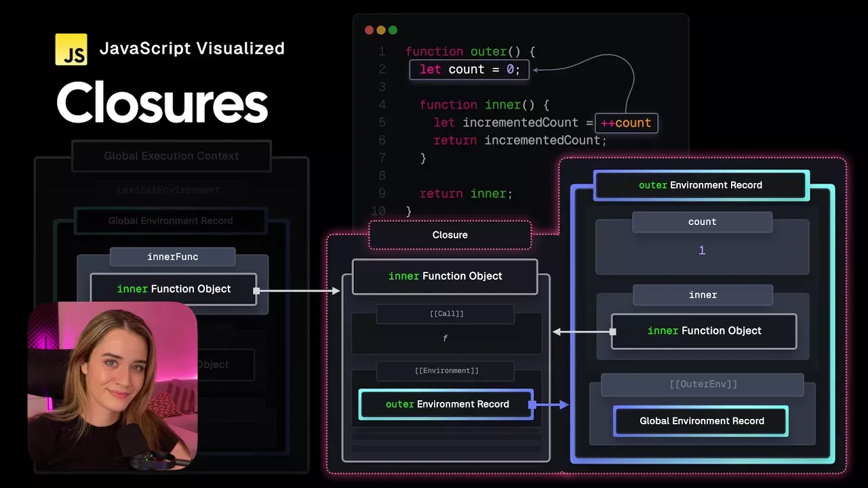The image size is (868, 488).
Task: Click the Closure label tab
Action: point(450,235)
